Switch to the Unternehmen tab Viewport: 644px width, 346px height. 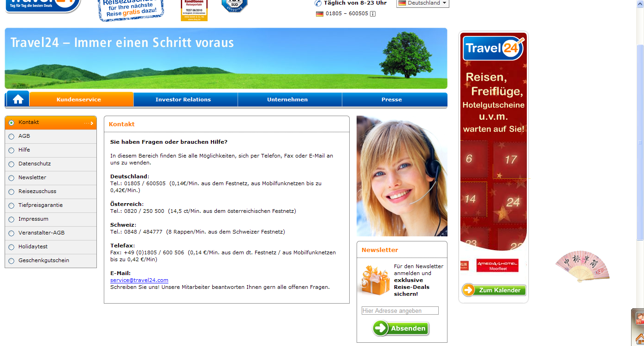[290, 100]
